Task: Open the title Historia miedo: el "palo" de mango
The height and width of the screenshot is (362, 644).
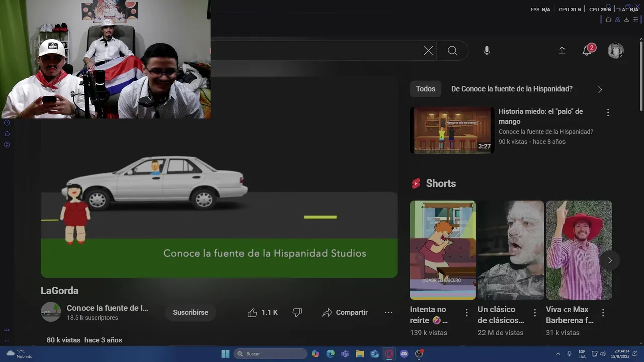Action: tap(540, 116)
